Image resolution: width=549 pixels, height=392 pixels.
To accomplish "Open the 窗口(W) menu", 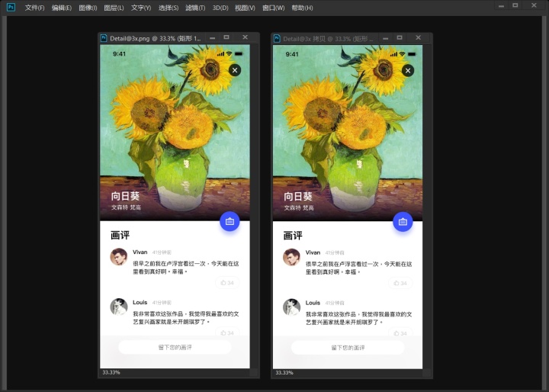I will coord(274,8).
